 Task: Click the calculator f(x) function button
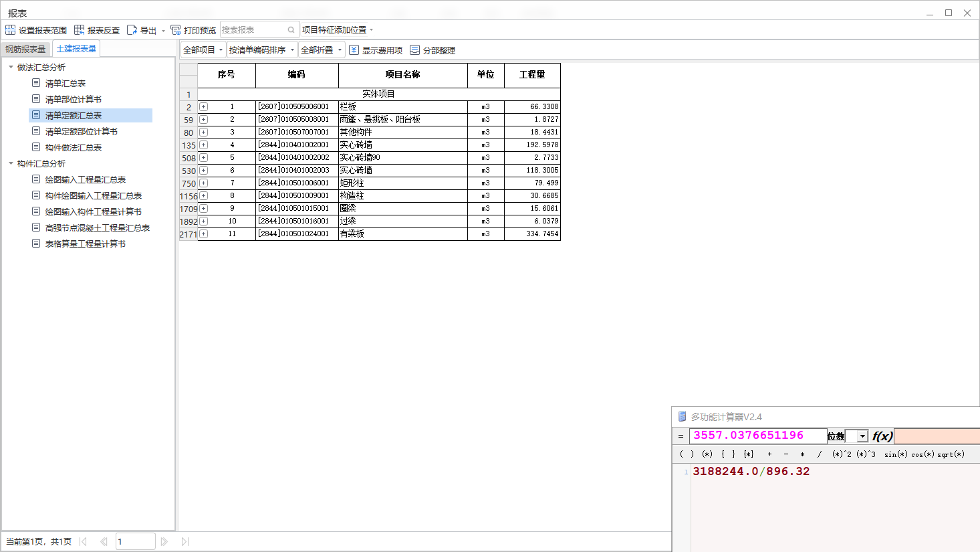tap(882, 436)
